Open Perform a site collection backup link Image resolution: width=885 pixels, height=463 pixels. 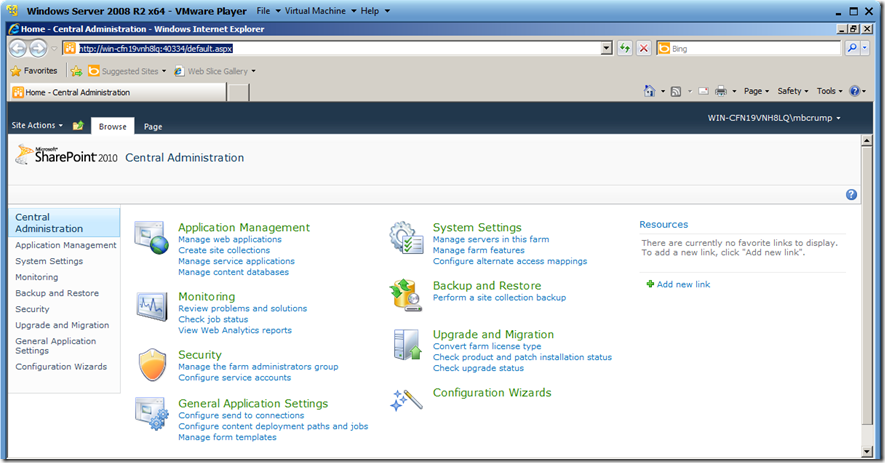point(500,298)
